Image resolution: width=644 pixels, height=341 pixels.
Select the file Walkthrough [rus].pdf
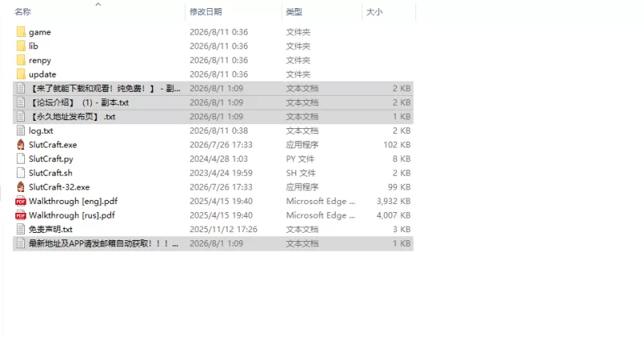tap(72, 215)
